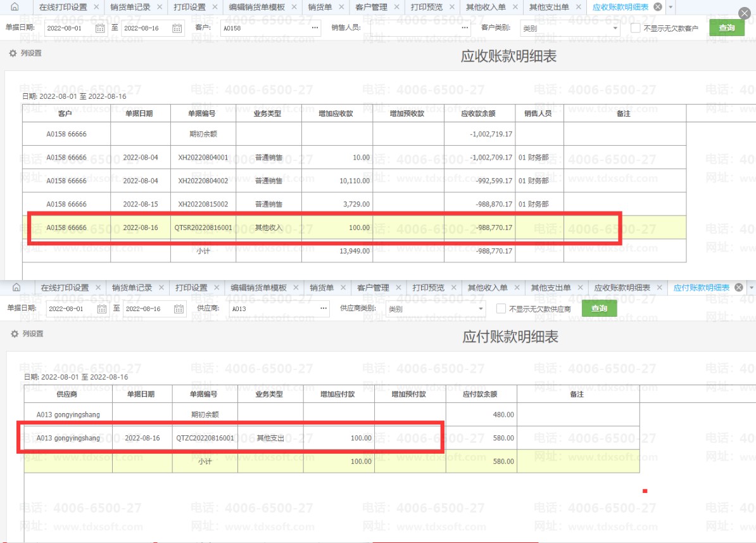
Task: Close the 应付账款明细表 tab
Action: coord(738,288)
